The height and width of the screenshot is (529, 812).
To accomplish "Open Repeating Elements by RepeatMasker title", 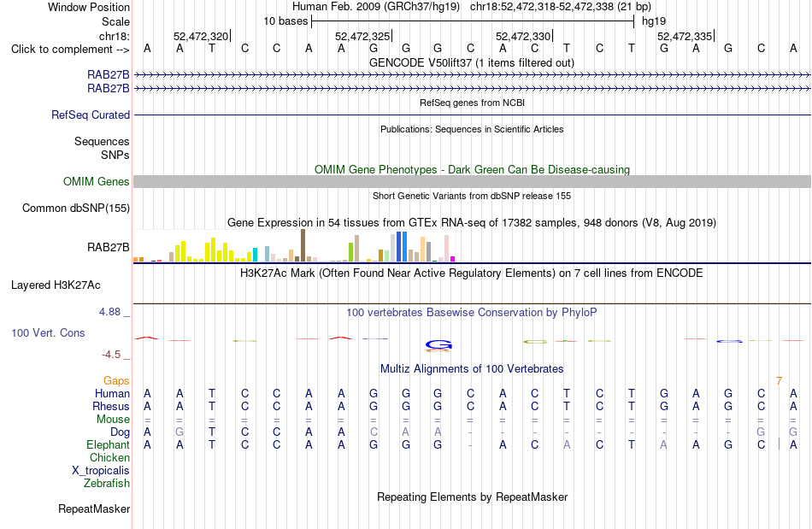I will coord(472,497).
